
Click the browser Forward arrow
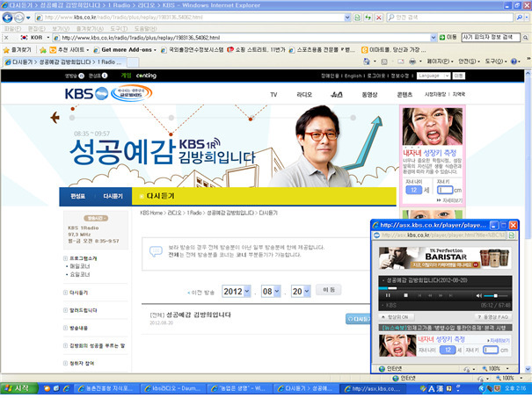click(19, 17)
